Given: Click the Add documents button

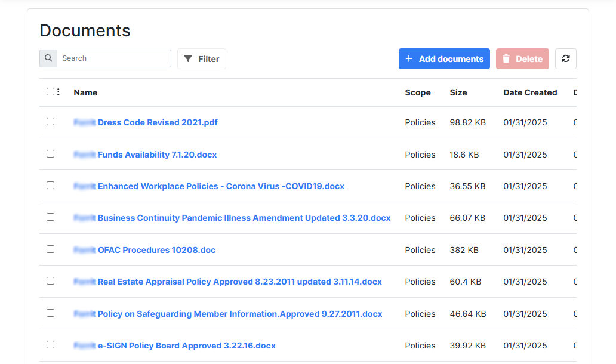Looking at the screenshot, I should [x=444, y=59].
